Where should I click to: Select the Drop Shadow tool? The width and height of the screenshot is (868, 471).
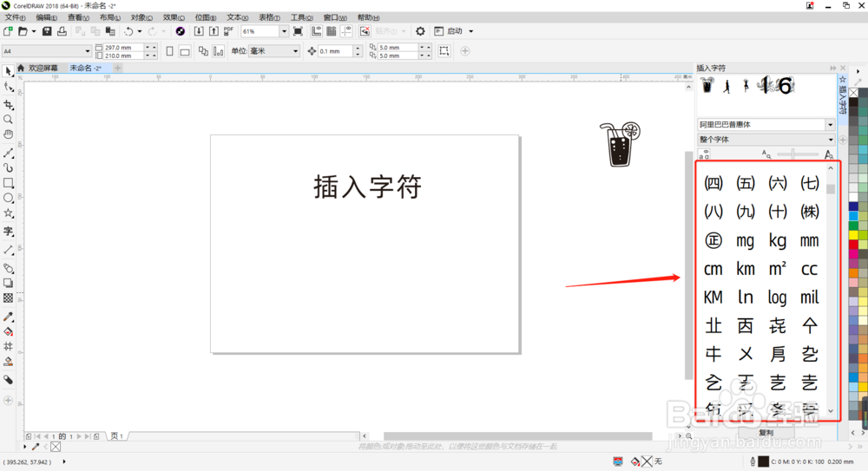[8, 283]
